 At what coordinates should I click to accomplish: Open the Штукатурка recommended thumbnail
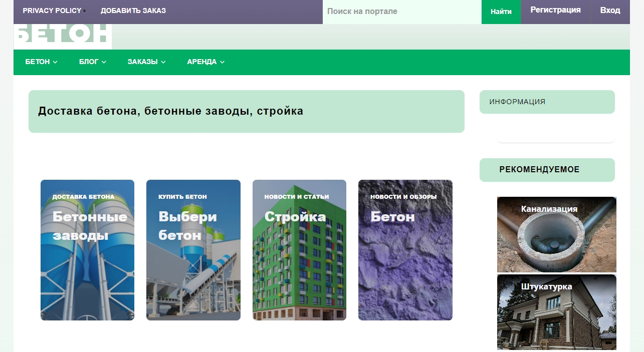557,312
